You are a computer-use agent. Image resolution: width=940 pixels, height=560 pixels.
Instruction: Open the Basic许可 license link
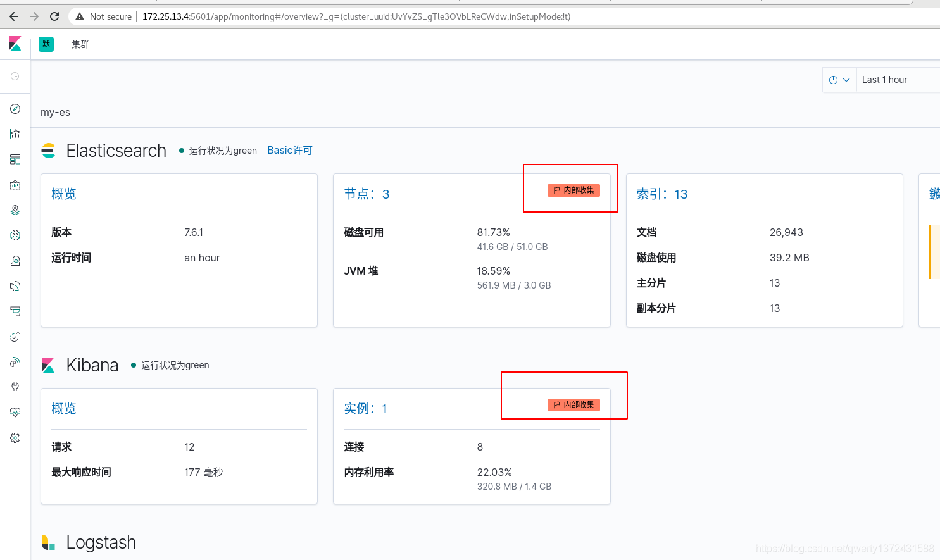tap(290, 150)
